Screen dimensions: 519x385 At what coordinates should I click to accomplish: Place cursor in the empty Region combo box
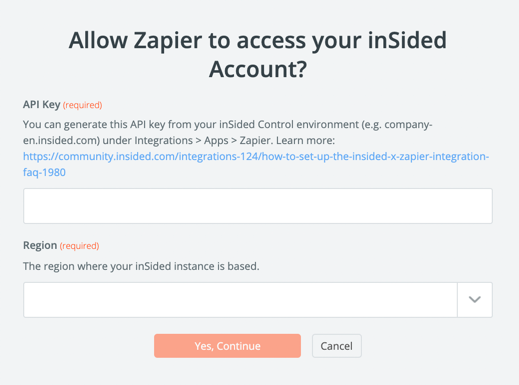pos(240,300)
